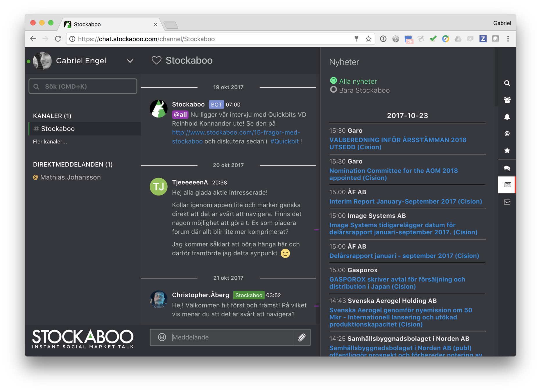This screenshot has height=392, width=541.
Task: Open GASPOROX skriver avtal news link
Action: pos(397,283)
